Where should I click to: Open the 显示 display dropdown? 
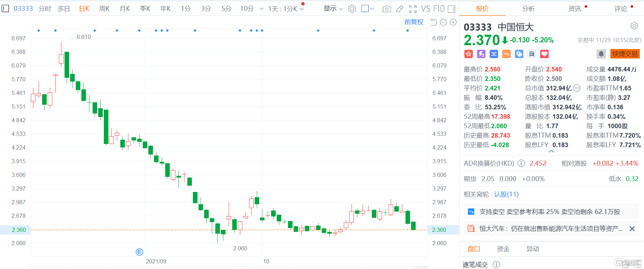333,9
